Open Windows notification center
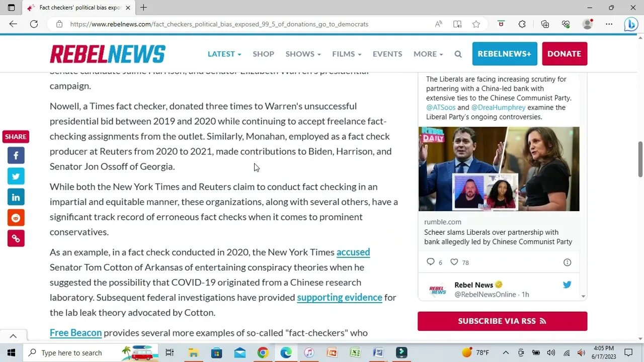 [x=628, y=352]
